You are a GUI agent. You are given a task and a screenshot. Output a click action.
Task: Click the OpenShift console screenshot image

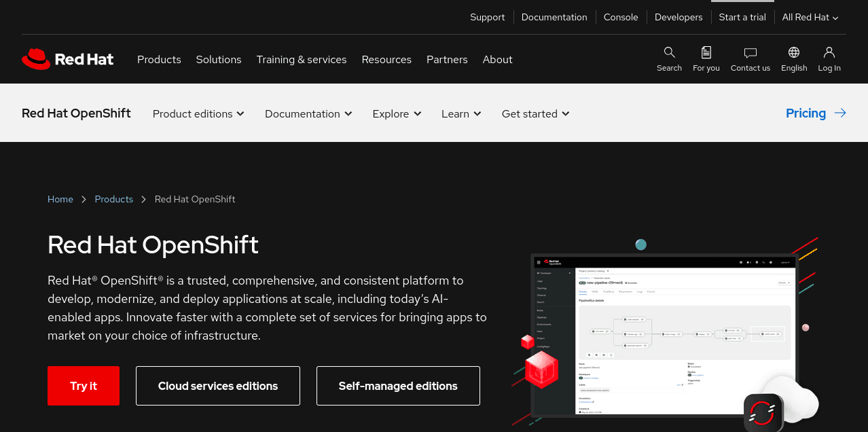coord(664,336)
